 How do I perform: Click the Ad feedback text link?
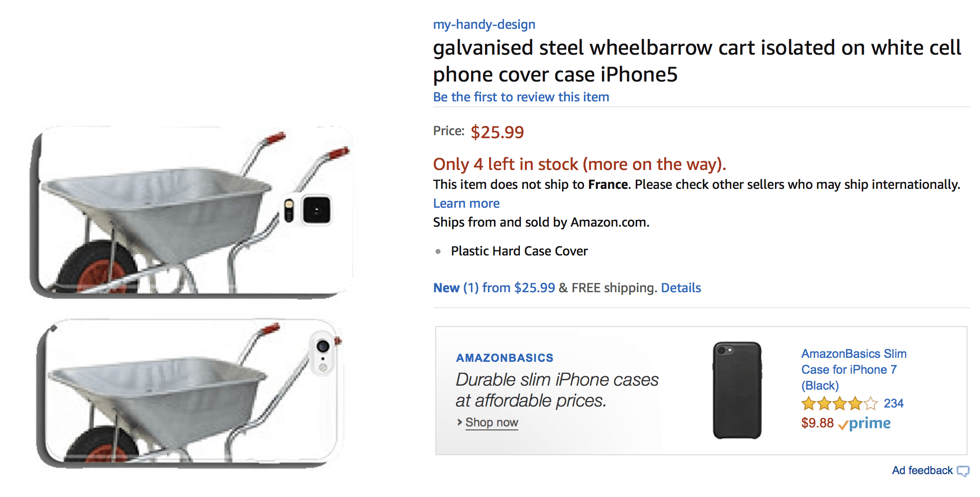tap(922, 471)
